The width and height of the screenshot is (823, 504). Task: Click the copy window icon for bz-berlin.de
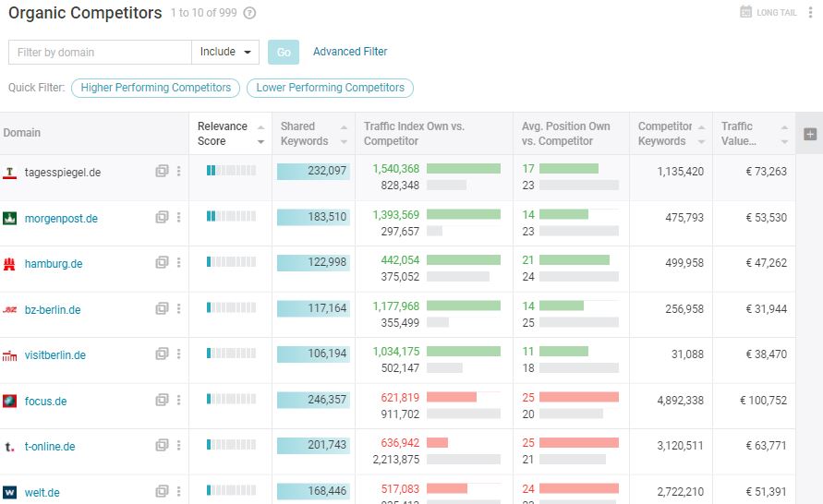[x=162, y=308]
